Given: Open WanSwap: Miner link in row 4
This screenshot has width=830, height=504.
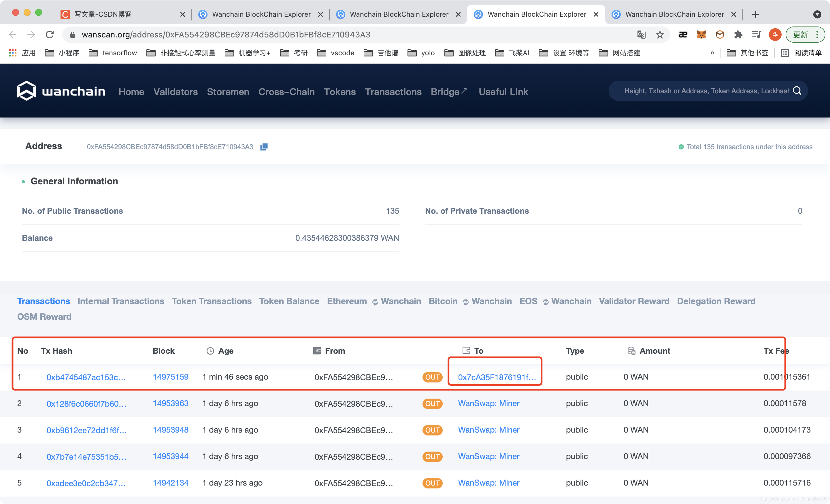Looking at the screenshot, I should 488,456.
